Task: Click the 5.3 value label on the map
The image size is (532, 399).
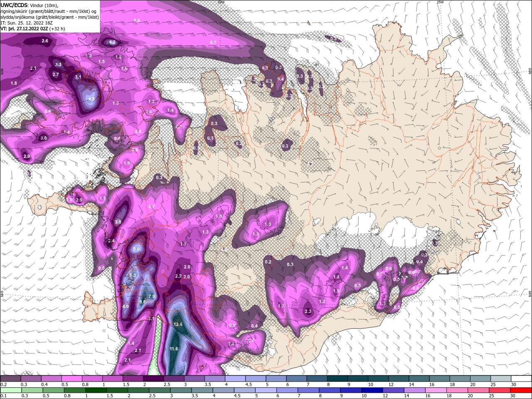Action: (x=133, y=275)
